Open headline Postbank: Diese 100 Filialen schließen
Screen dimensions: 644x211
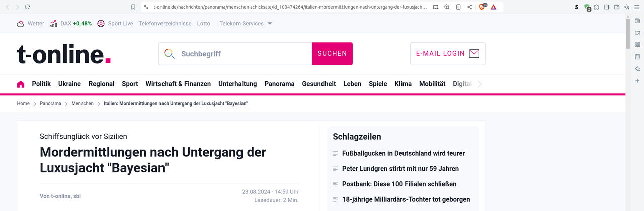[x=399, y=184]
